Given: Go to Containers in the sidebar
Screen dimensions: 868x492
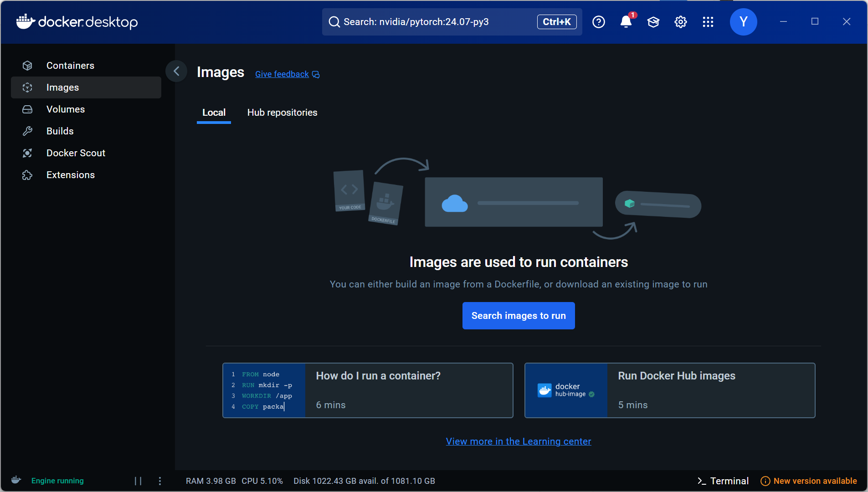Looking at the screenshot, I should point(86,66).
